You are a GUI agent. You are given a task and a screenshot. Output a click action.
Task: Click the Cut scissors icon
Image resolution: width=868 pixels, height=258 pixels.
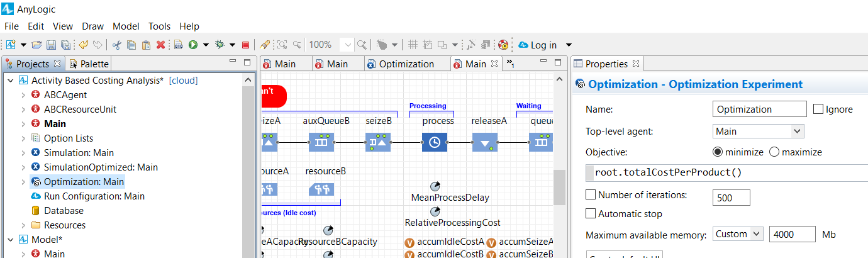117,45
